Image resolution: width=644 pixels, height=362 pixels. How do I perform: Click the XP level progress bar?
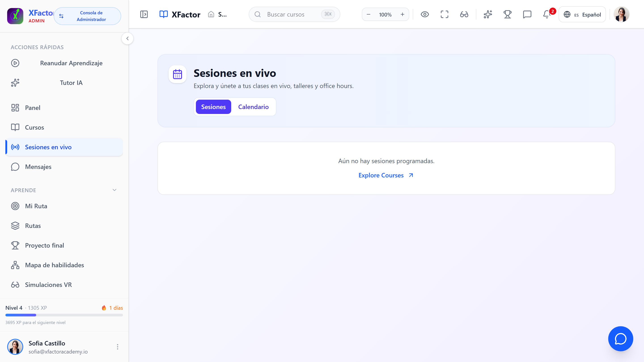[64, 315]
